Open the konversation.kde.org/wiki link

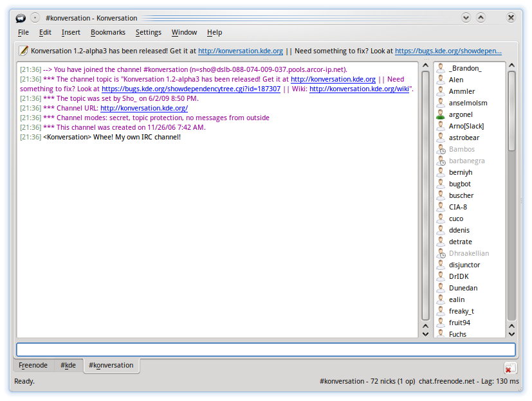[360, 89]
